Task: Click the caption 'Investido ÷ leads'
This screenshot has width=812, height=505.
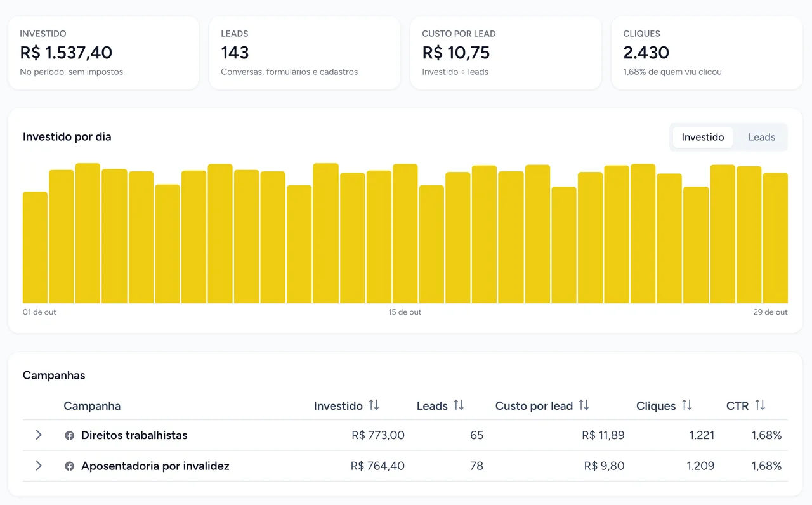Action: click(x=455, y=72)
